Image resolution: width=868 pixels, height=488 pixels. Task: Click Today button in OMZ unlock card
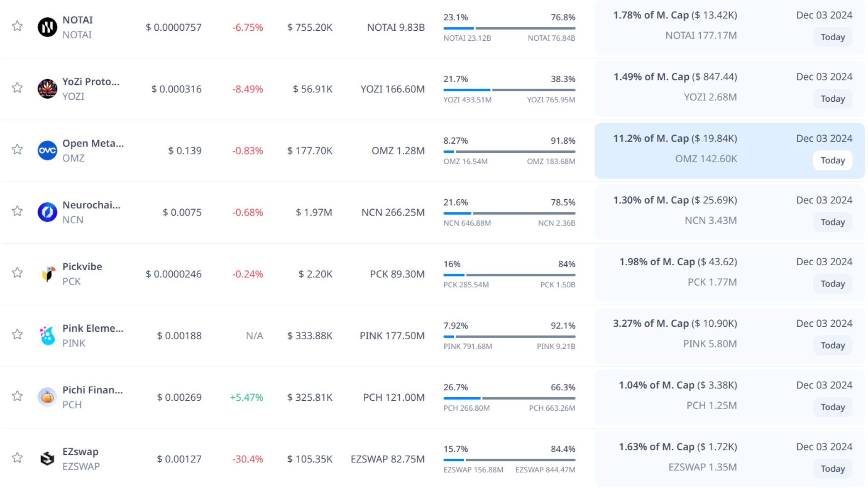(832, 160)
